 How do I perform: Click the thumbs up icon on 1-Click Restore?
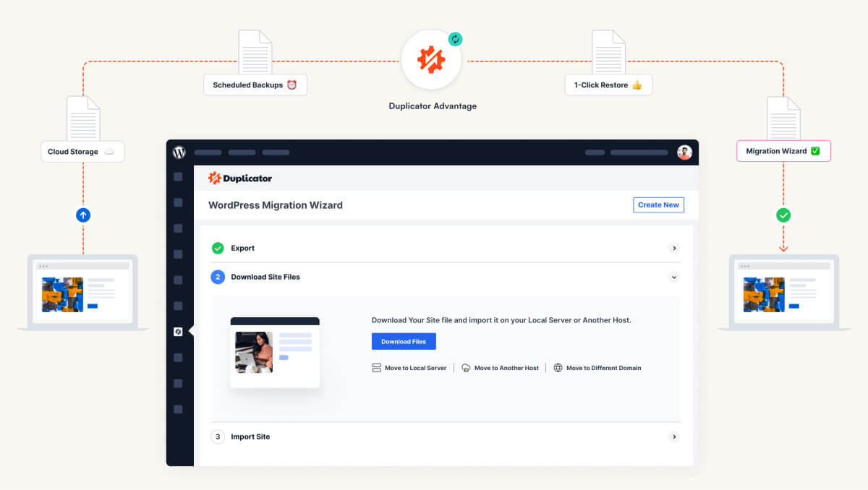[637, 85]
